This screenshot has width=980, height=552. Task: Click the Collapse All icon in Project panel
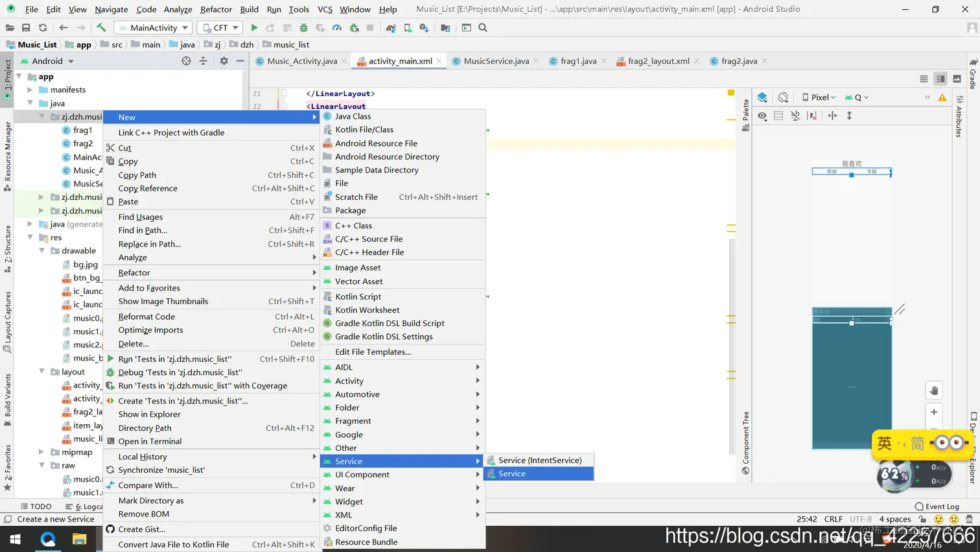click(x=204, y=60)
